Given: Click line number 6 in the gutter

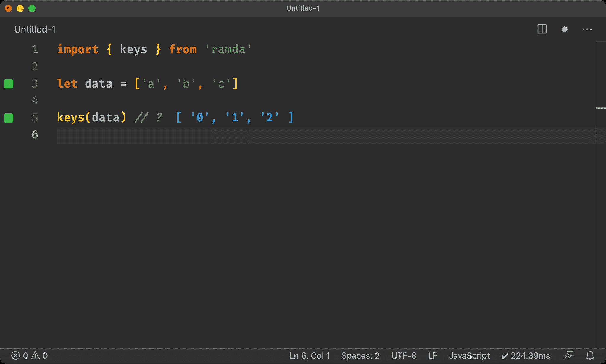Looking at the screenshot, I should 35,135.
